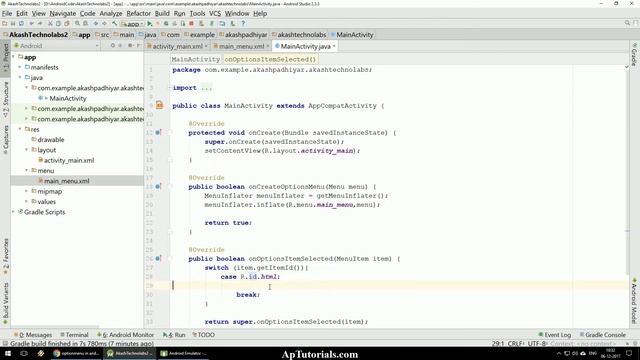
Task: Collapse the layout folder node
Action: (27, 150)
